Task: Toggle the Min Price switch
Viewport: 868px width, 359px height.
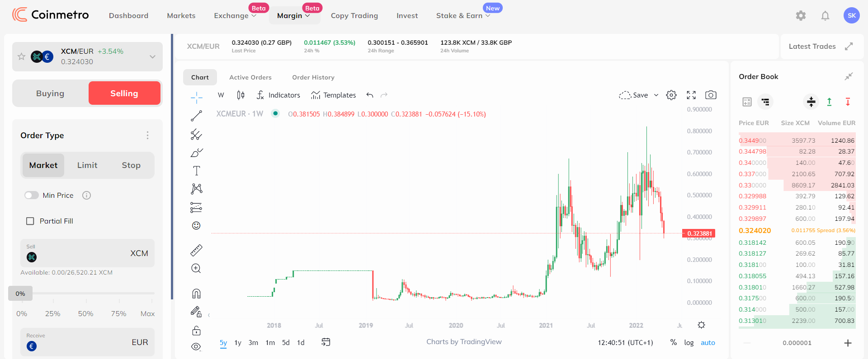Action: tap(32, 195)
